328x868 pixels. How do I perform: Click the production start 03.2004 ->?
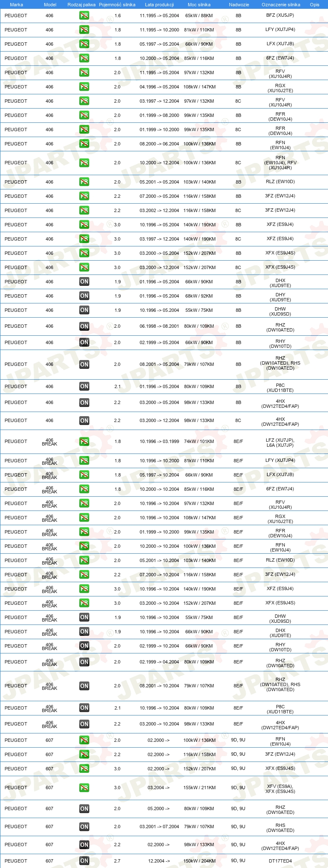[x=159, y=788]
